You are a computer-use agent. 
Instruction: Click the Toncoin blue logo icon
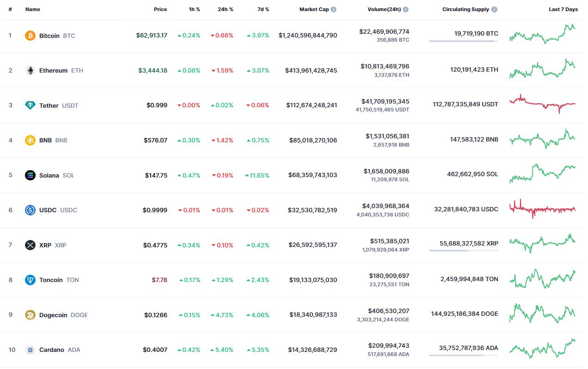click(30, 280)
